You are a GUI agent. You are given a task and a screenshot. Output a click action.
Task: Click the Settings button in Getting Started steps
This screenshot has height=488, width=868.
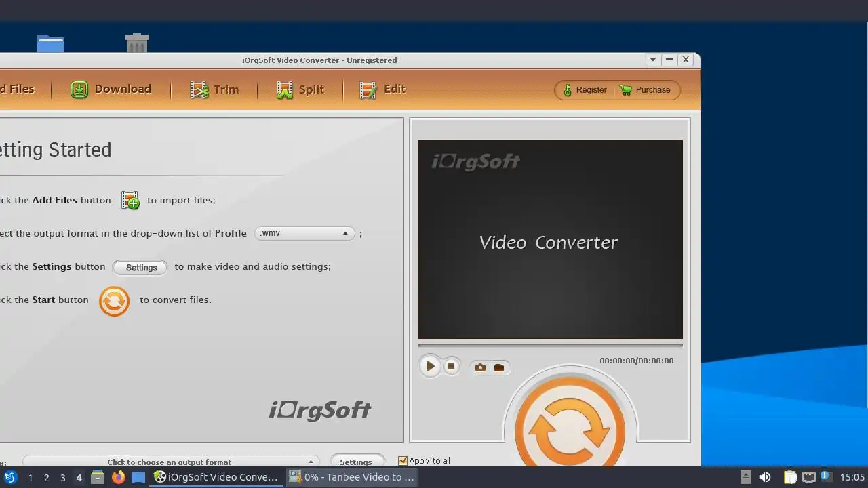click(140, 268)
